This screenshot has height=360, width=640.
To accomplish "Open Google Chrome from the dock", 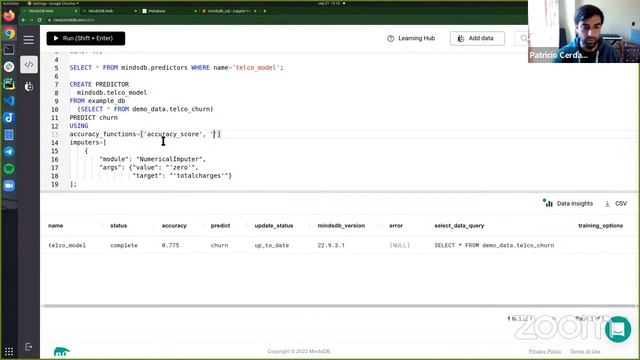I will 9,33.
